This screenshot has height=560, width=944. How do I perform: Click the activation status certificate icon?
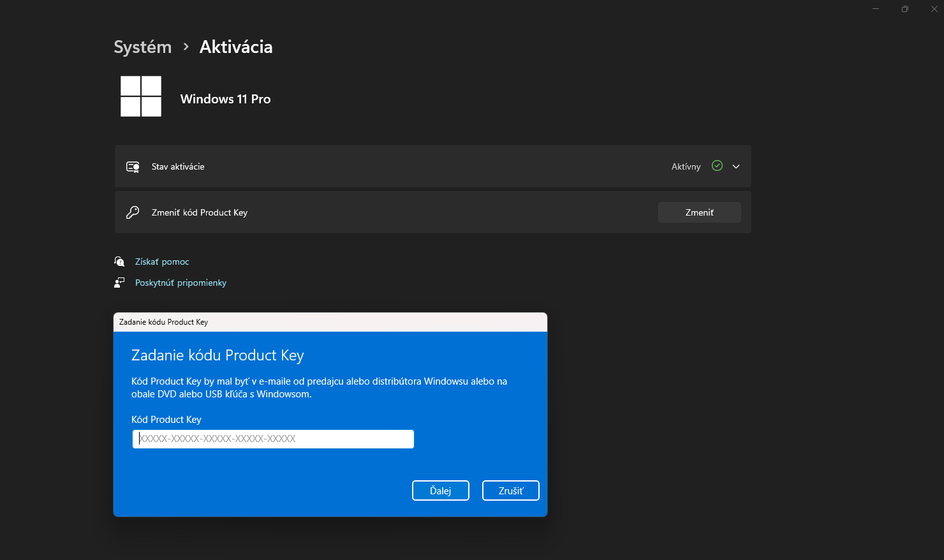click(133, 166)
